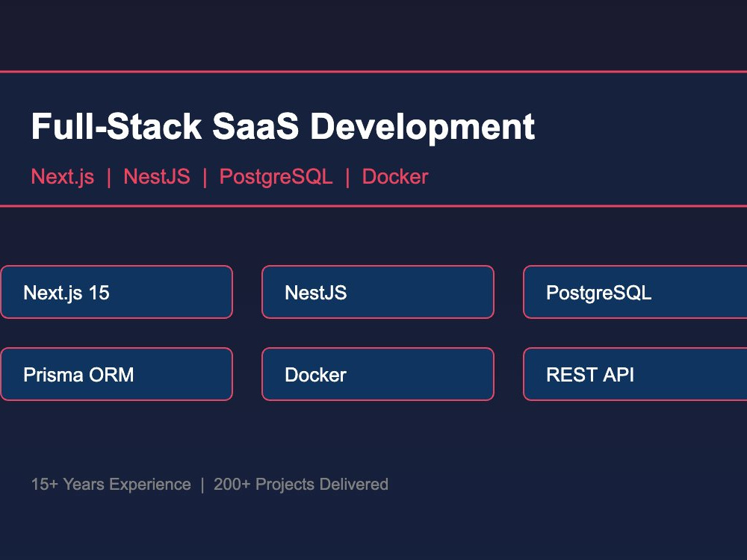Screen dimensions: 747x560
Task: Click the 15+ Years Experience text
Action: [x=111, y=485]
